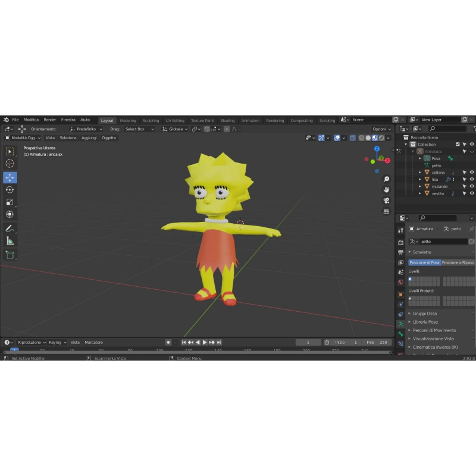This screenshot has height=476, width=476.
Task: Click Play animation button in timeline
Action: point(205,343)
